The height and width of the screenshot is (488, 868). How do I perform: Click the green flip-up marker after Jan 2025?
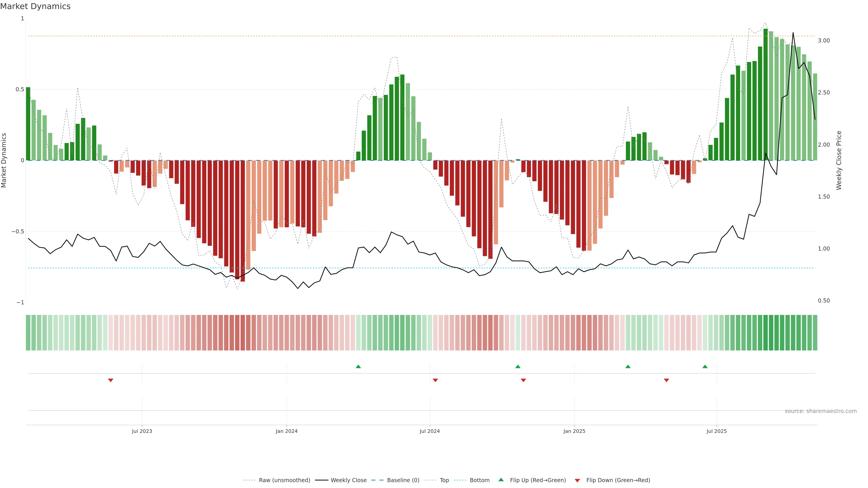pyautogui.click(x=628, y=366)
